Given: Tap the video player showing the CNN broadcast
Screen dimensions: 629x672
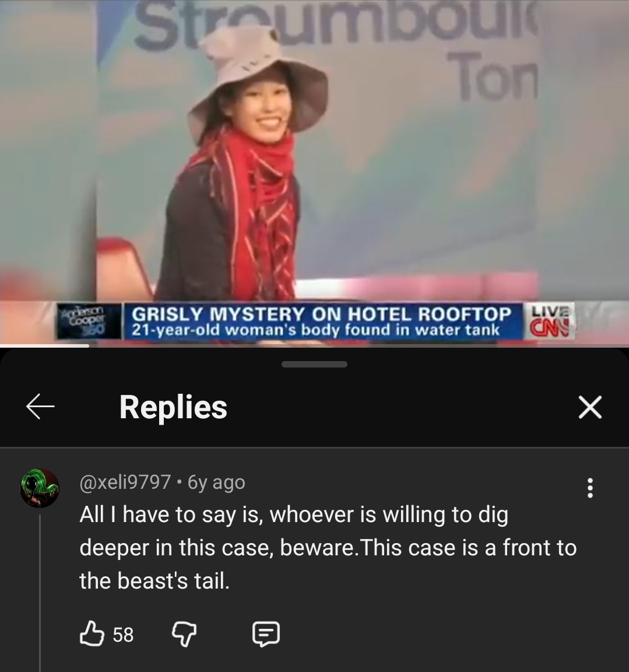Looking at the screenshot, I should (314, 171).
